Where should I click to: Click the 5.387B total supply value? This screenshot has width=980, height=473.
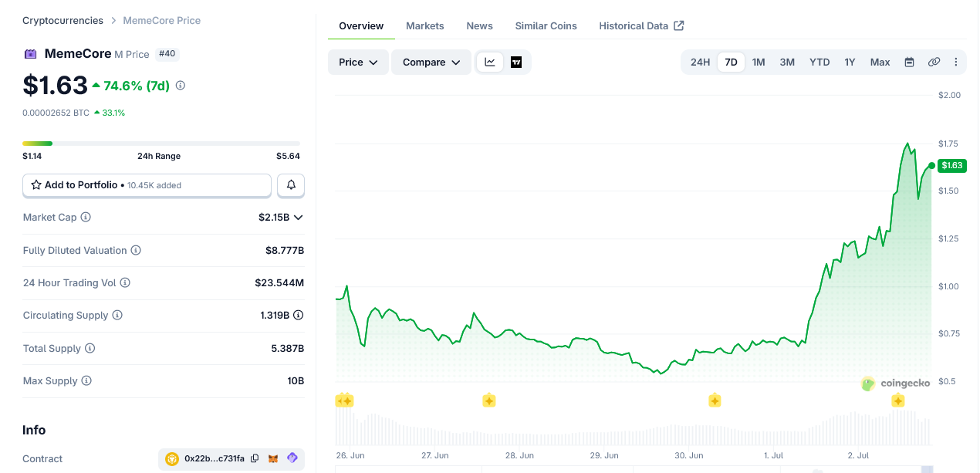pyautogui.click(x=287, y=349)
